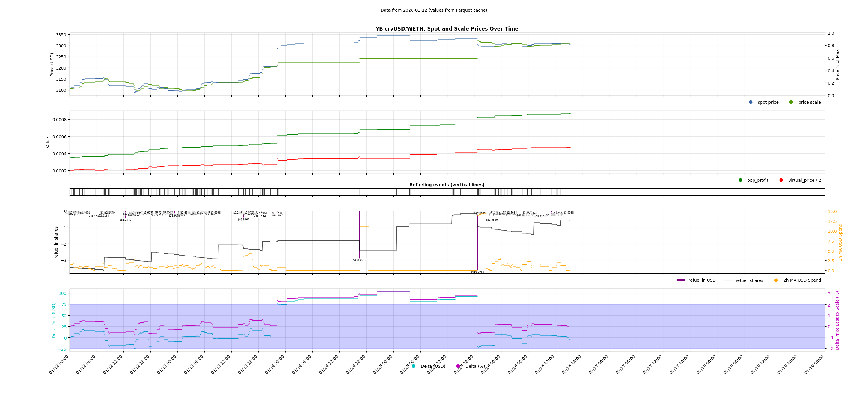Click the $416.5930 refuel annotation
868x413 pixels.
click(x=477, y=272)
